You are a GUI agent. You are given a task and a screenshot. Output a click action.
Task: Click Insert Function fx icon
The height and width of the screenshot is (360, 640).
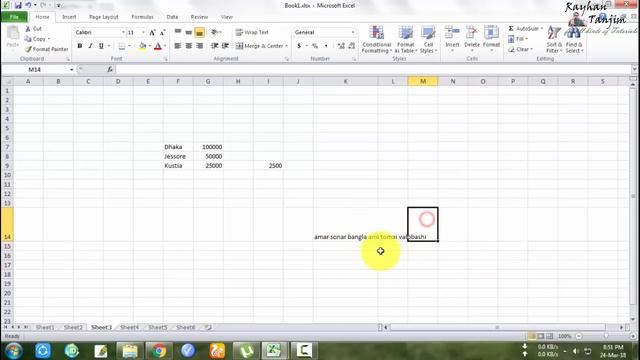[x=110, y=69]
